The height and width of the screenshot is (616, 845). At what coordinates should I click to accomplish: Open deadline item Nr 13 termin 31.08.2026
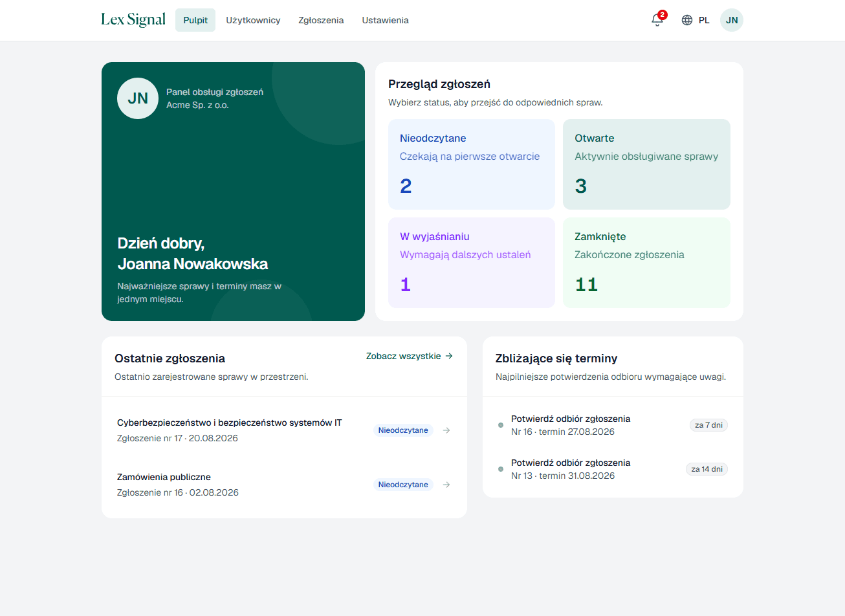613,469
